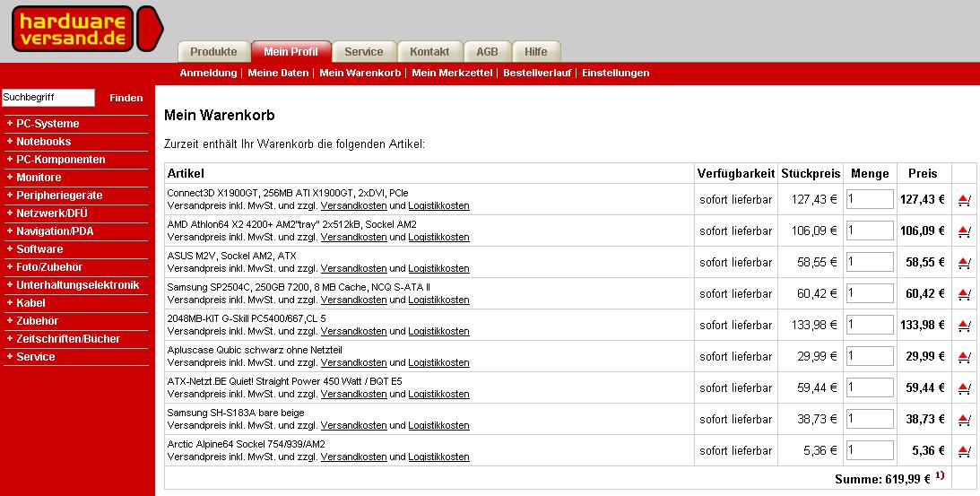Screen dimensions: 980x496
Task: Remove BE Quiet! power supply cart icon
Action: [x=964, y=388]
